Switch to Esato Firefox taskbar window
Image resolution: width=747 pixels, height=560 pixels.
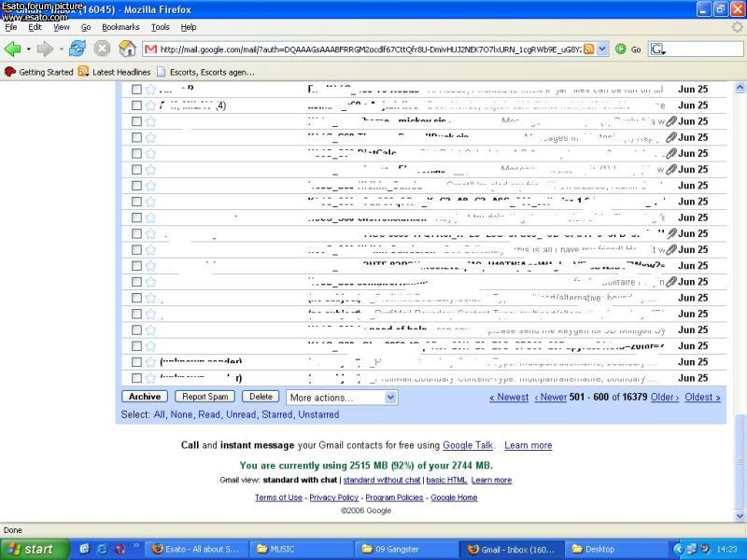198,549
